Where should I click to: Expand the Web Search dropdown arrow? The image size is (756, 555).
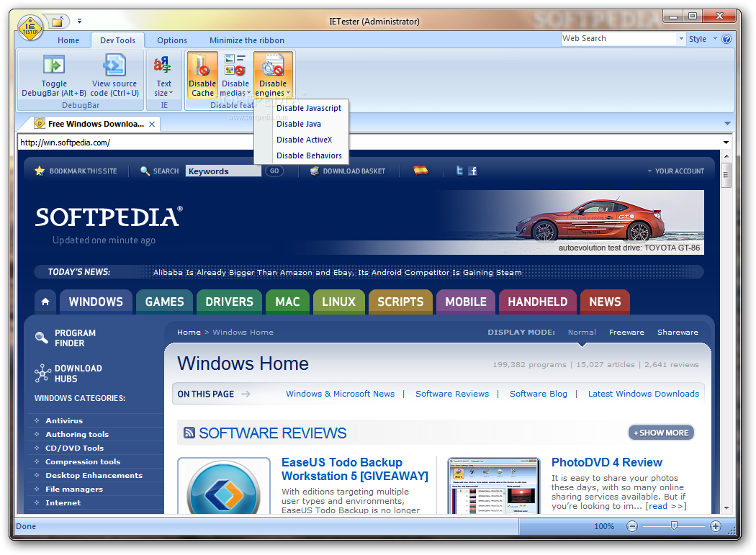681,39
